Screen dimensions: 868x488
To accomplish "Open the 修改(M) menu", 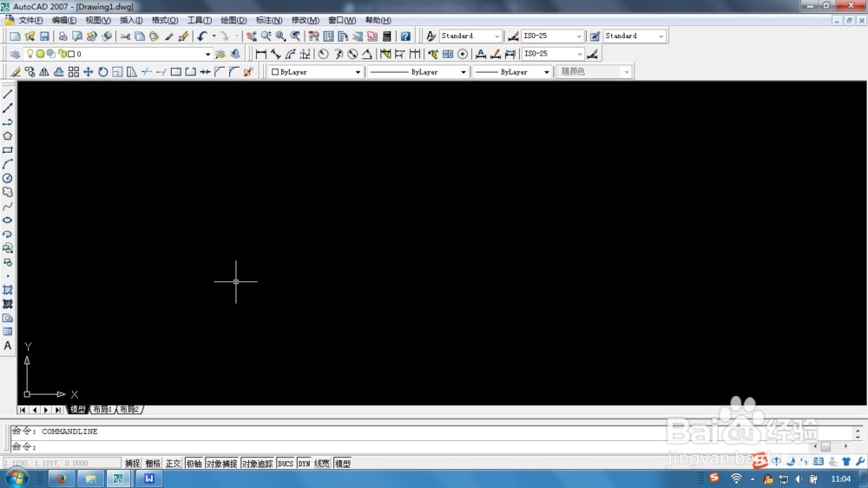I will 305,21.
